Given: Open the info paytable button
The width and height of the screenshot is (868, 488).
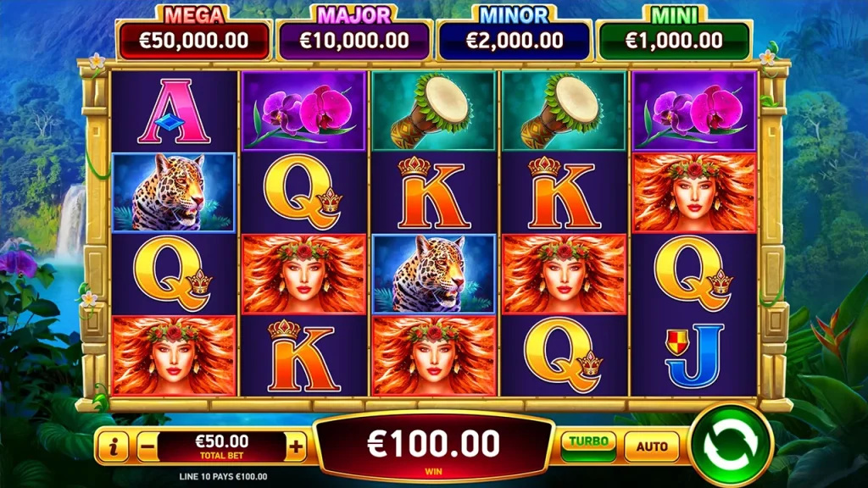Looking at the screenshot, I should coord(114,446).
